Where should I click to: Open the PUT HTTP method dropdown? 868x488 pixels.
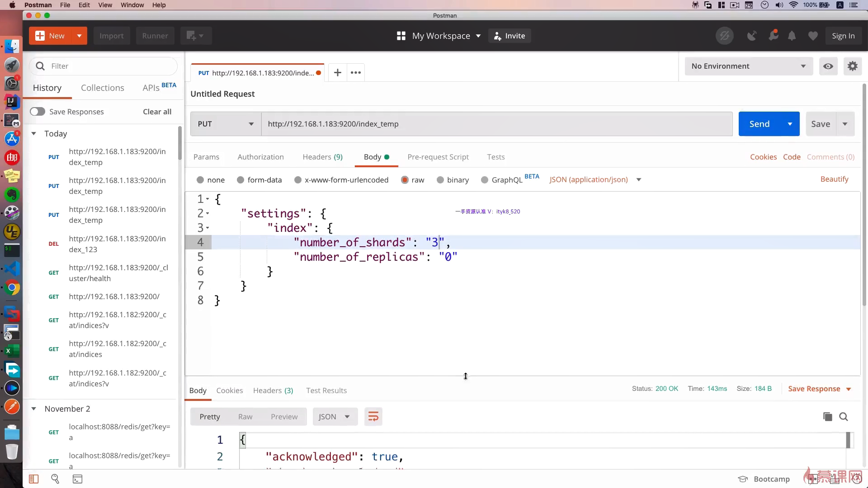pos(226,124)
